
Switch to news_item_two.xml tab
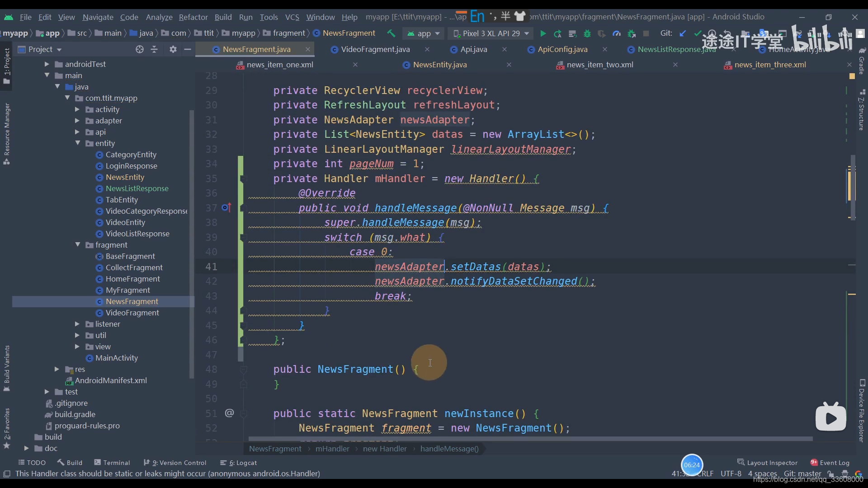click(600, 65)
